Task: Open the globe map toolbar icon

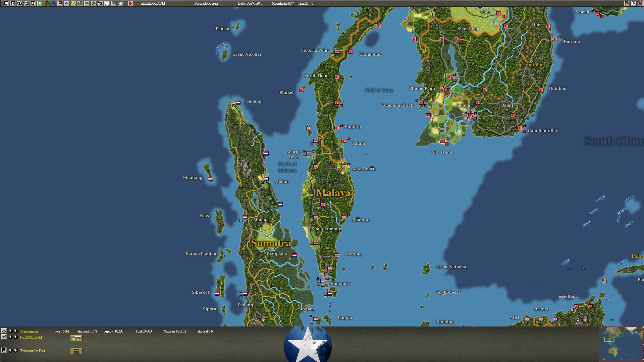Action: pos(94,3)
